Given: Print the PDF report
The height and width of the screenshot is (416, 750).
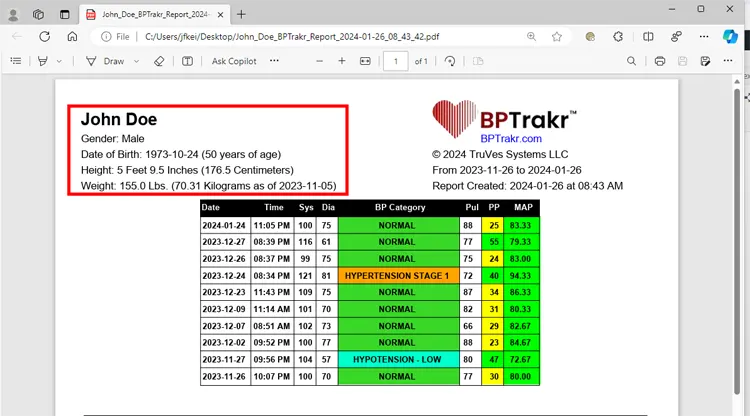Looking at the screenshot, I should point(660,61).
